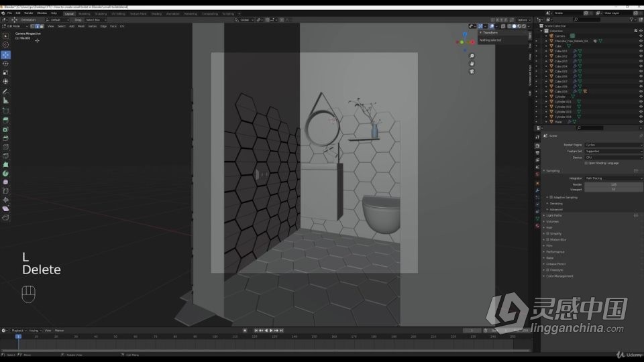Select the Loop Cut tool

5,147
